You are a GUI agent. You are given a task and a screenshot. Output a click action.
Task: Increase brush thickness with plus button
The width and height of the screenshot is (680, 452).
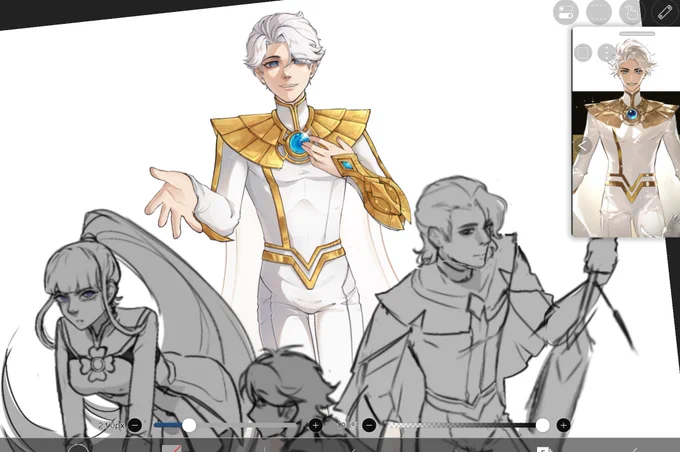click(x=315, y=425)
